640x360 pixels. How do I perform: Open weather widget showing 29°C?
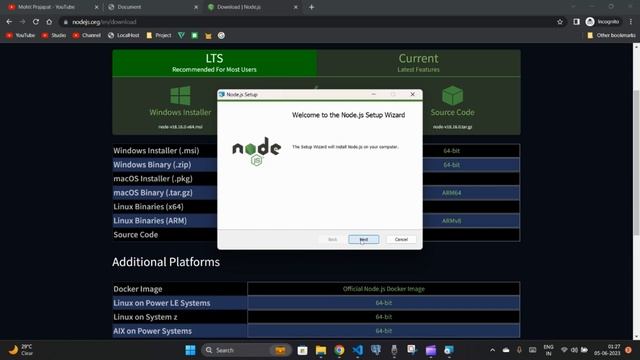click(20, 350)
